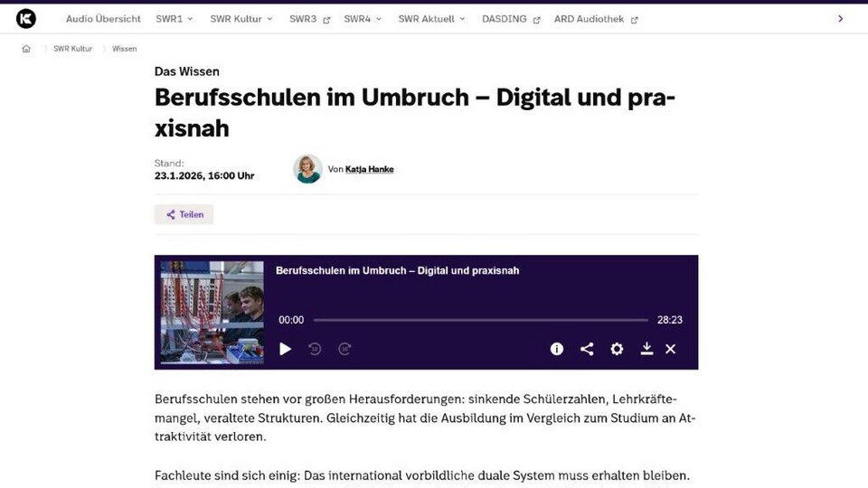This screenshot has width=868, height=488.
Task: Expand the SWR1 dropdown chevron
Action: [x=190, y=19]
